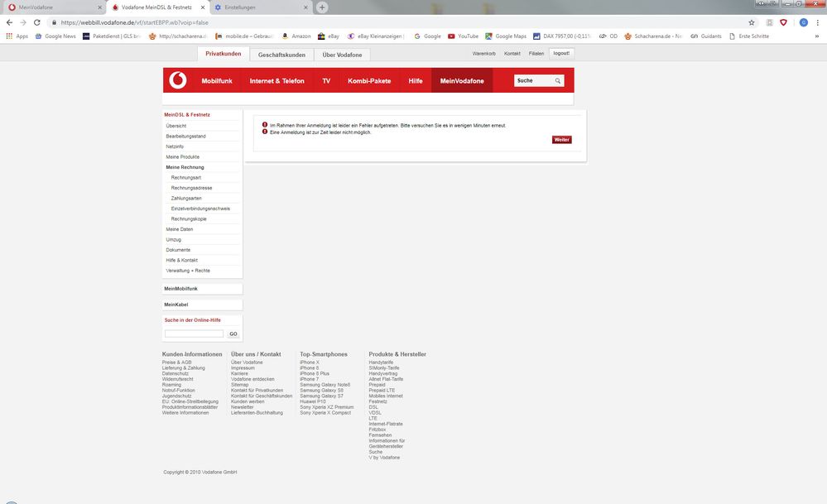827x504 pixels.
Task: Click the red shield extension icon
Action: tap(784, 22)
